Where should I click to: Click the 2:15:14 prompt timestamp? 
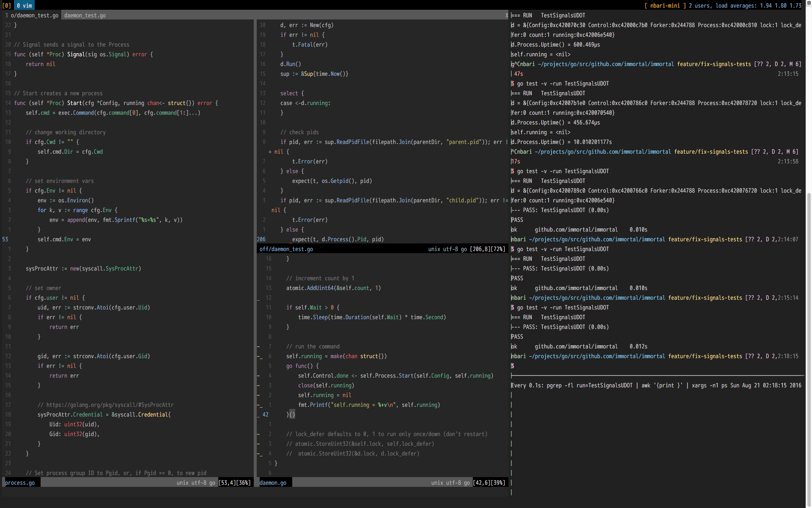pyautogui.click(x=788, y=298)
